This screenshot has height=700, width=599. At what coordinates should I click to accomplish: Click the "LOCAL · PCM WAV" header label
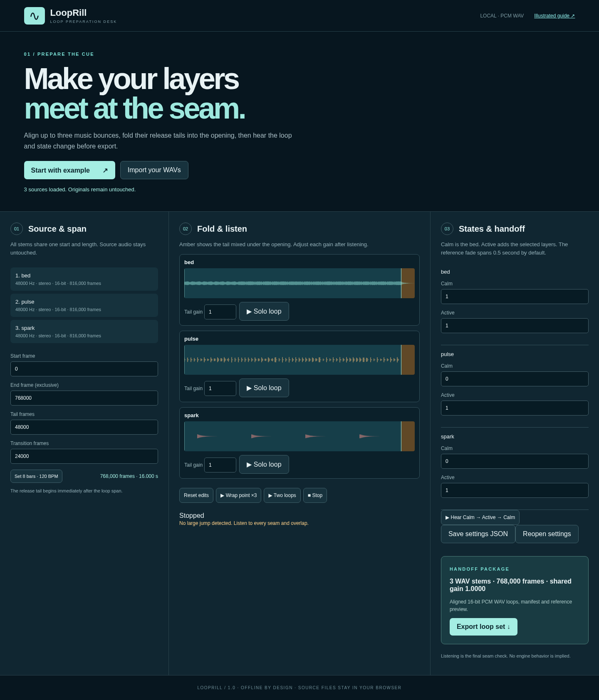(x=502, y=16)
